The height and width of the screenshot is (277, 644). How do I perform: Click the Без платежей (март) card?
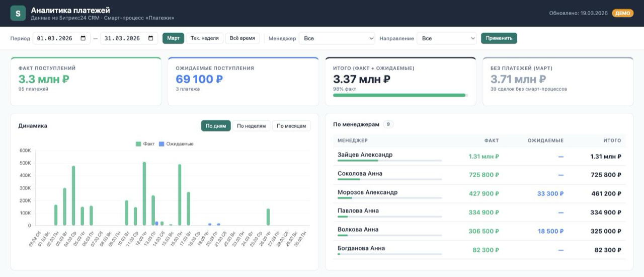(x=557, y=82)
